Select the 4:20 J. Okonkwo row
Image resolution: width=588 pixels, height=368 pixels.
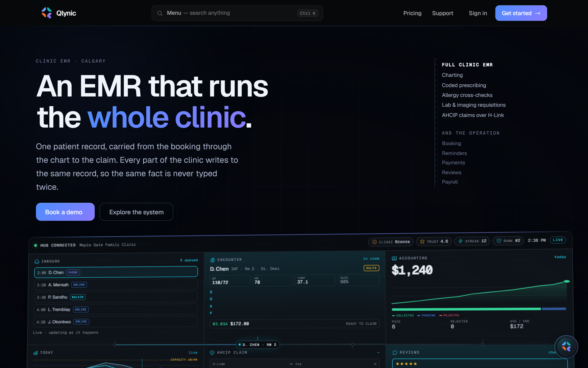pyautogui.click(x=115, y=322)
